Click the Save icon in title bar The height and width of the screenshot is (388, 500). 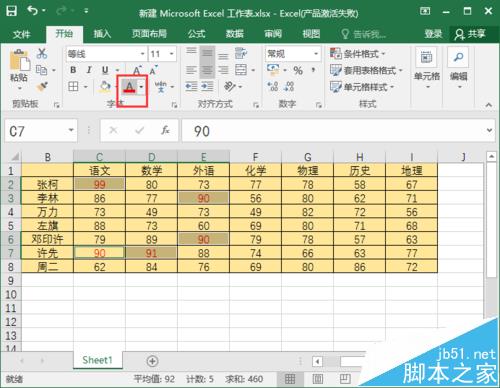click(x=11, y=11)
